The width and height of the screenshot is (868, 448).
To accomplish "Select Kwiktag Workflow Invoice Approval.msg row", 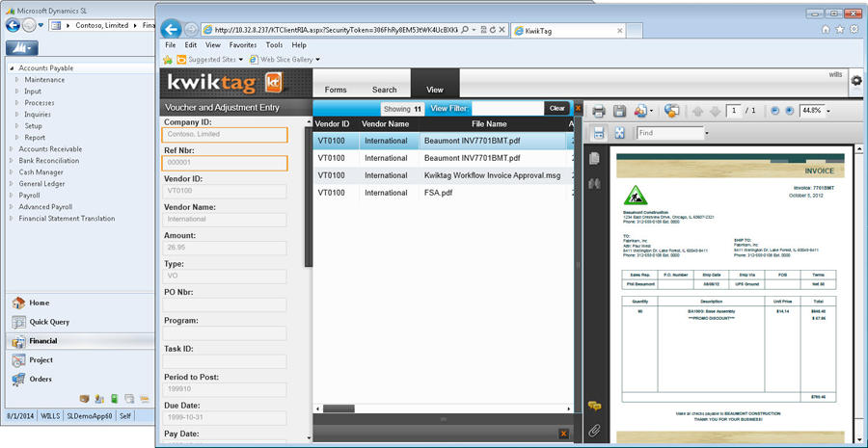I will pyautogui.click(x=444, y=175).
